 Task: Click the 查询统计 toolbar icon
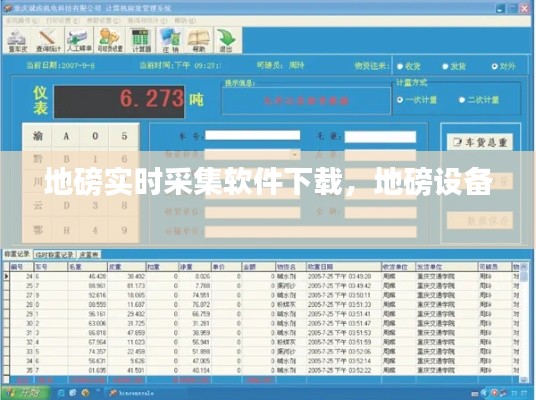(48, 41)
